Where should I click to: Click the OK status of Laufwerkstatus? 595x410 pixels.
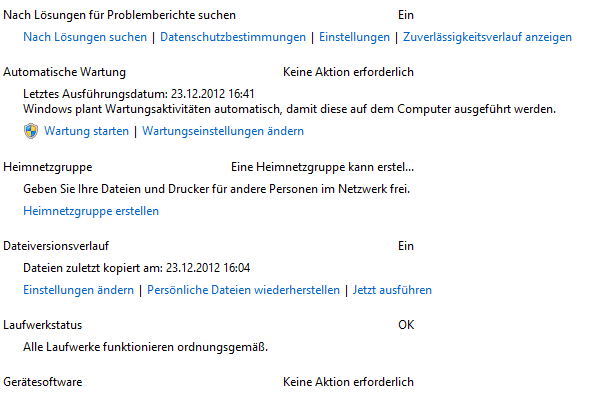(x=406, y=325)
